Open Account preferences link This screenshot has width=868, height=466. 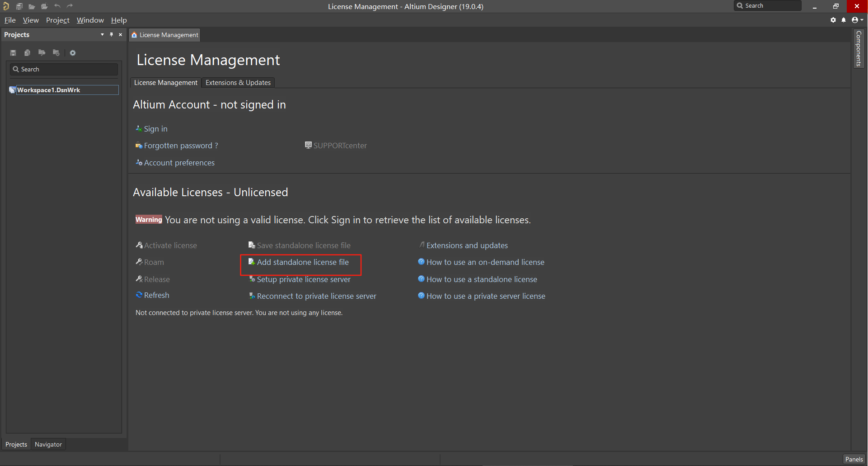175,163
